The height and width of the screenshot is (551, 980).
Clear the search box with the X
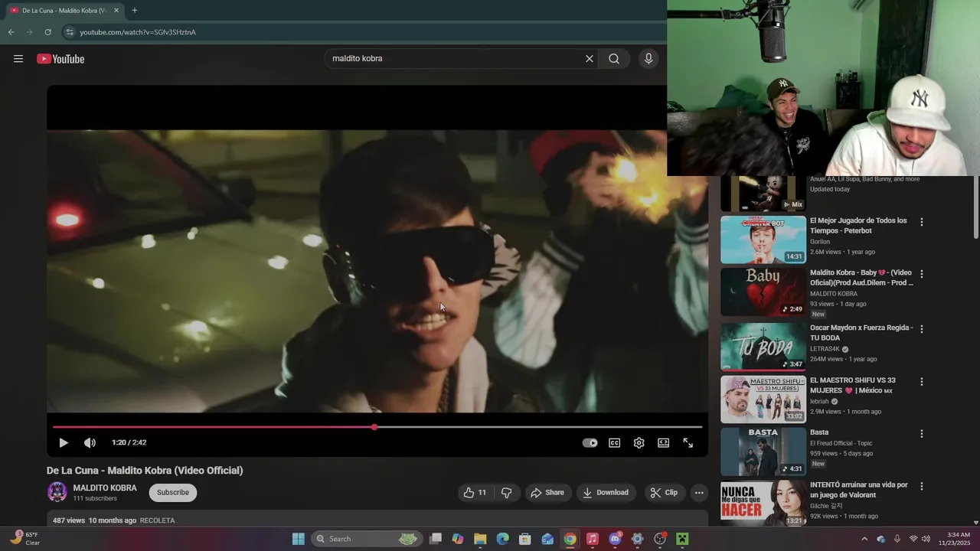[x=590, y=59]
